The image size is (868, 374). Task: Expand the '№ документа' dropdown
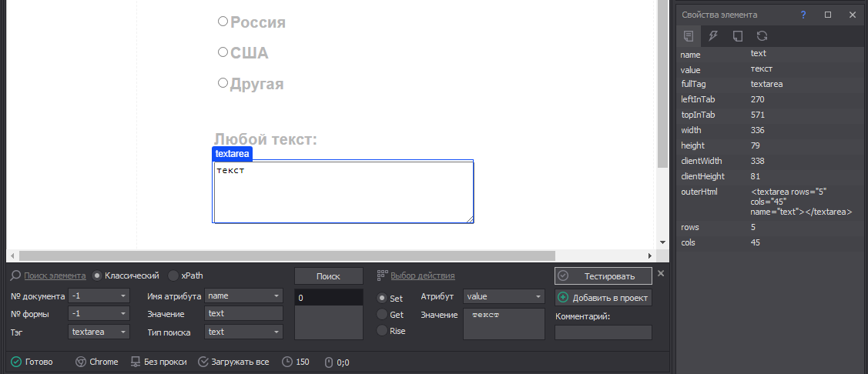click(99, 296)
